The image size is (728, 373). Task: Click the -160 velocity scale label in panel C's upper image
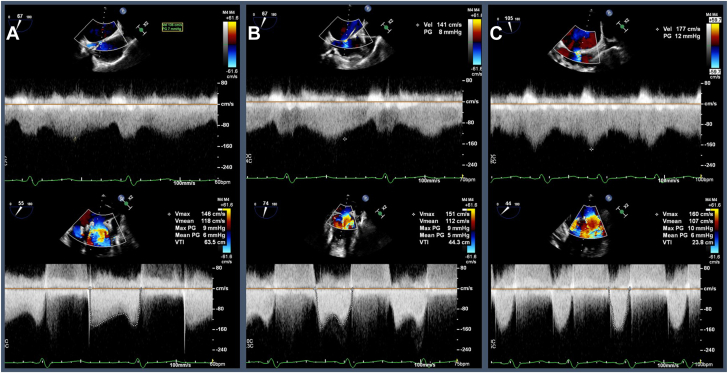(709, 144)
